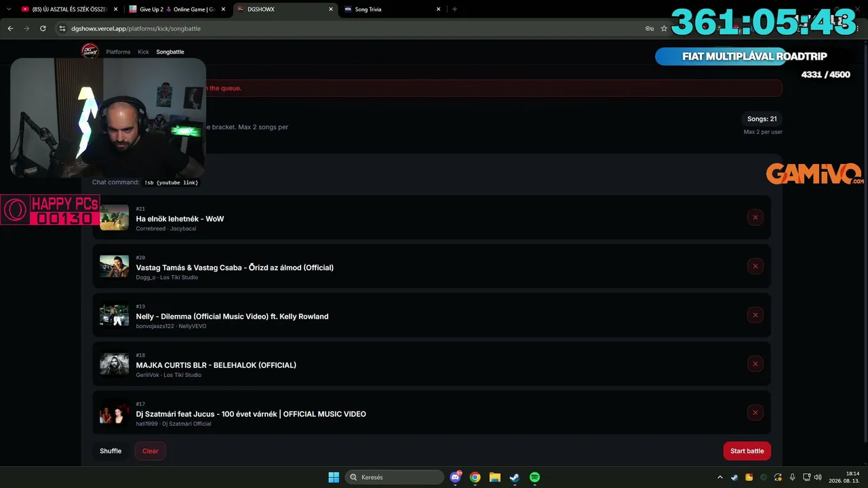
Task: Open the Kick nav link
Action: pyautogui.click(x=143, y=52)
